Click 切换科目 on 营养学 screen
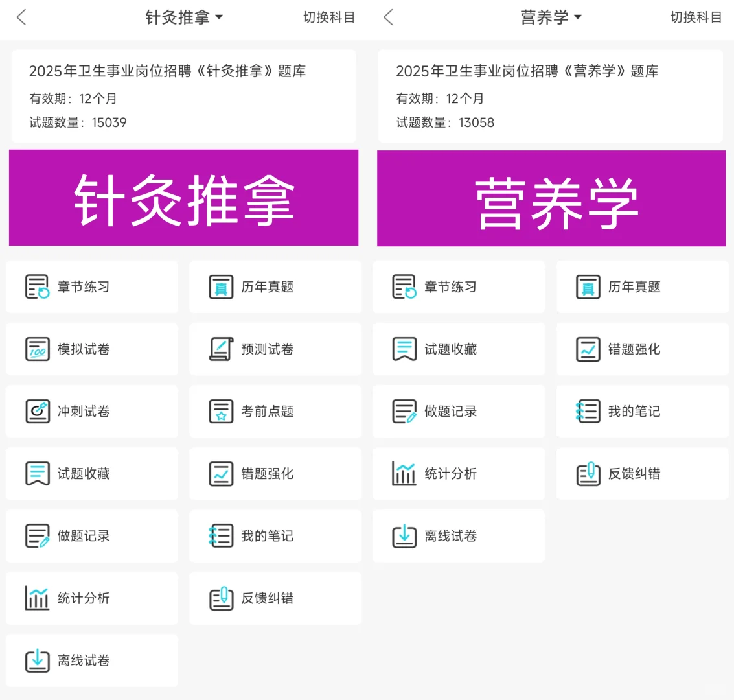The image size is (734, 700). pyautogui.click(x=696, y=17)
